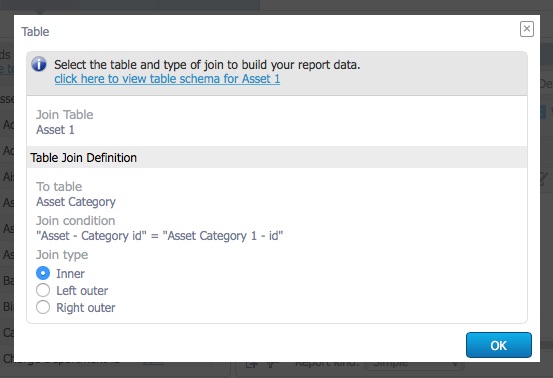Confirm the join with the OK button
The width and height of the screenshot is (553, 378).
(x=499, y=345)
